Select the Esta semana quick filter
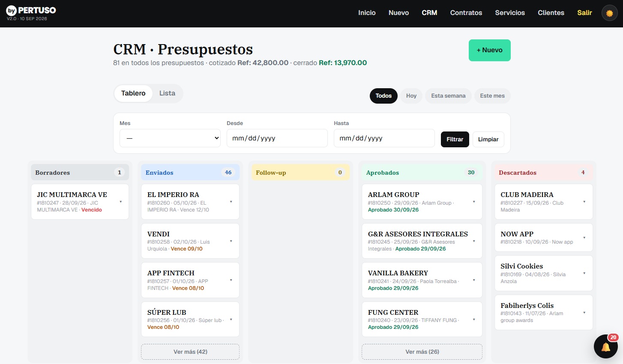This screenshot has width=623, height=364. (x=448, y=96)
